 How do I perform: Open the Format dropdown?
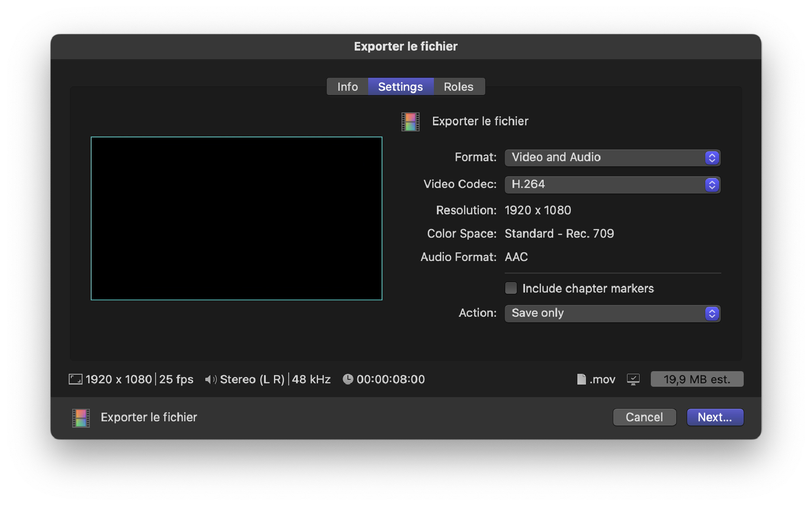pos(605,158)
